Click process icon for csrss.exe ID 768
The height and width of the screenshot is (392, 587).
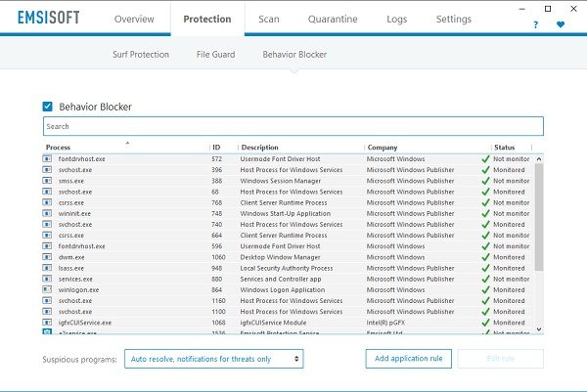coord(47,202)
